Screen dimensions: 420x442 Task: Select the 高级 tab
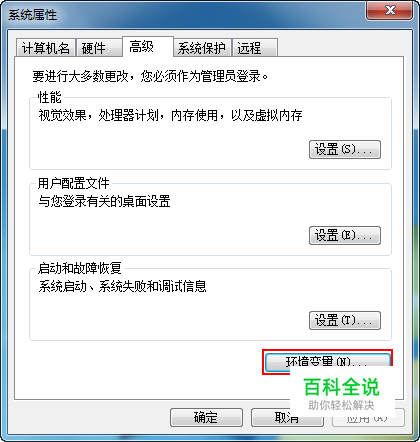(148, 47)
